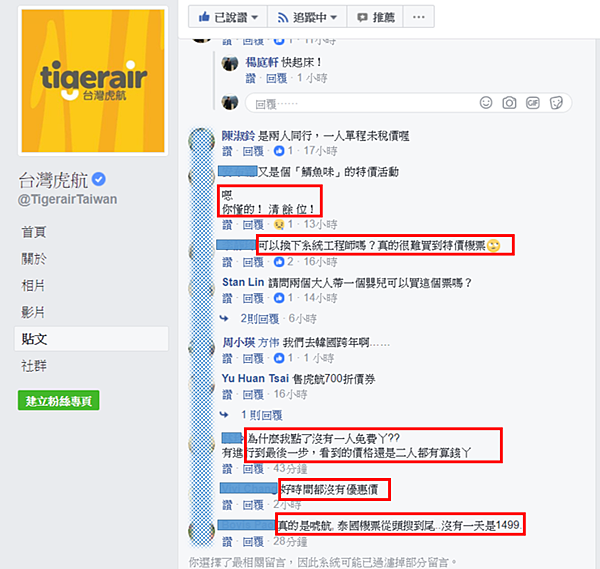The width and height of the screenshot is (600, 569).
Task: Click the sticker icon in reply box
Action: pyautogui.click(x=556, y=103)
